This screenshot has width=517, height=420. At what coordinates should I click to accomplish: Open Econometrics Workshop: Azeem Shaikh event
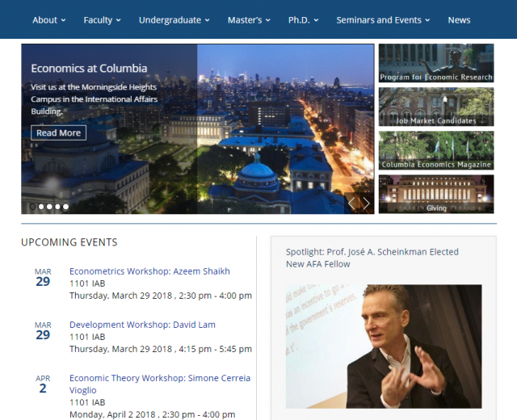pos(149,271)
